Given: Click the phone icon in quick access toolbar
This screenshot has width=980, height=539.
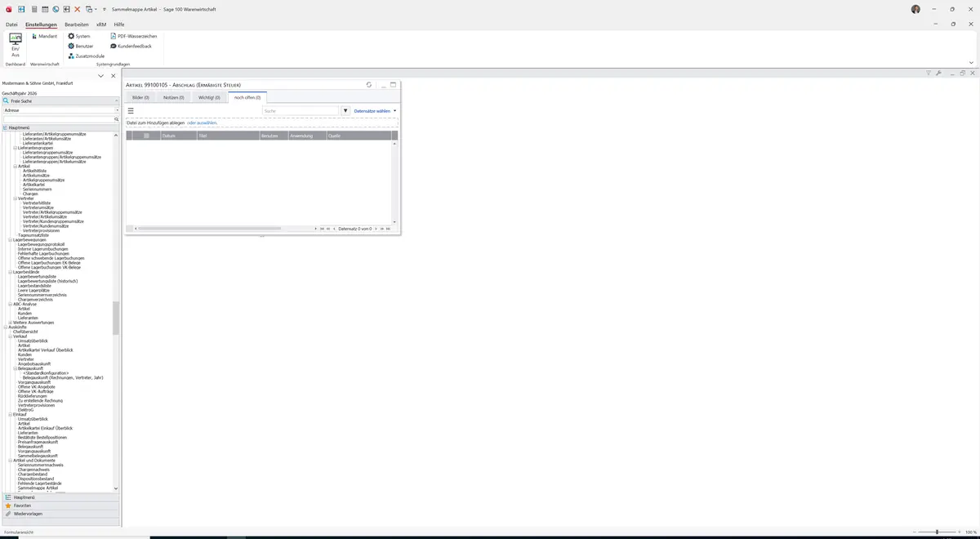Looking at the screenshot, I should click(x=56, y=9).
